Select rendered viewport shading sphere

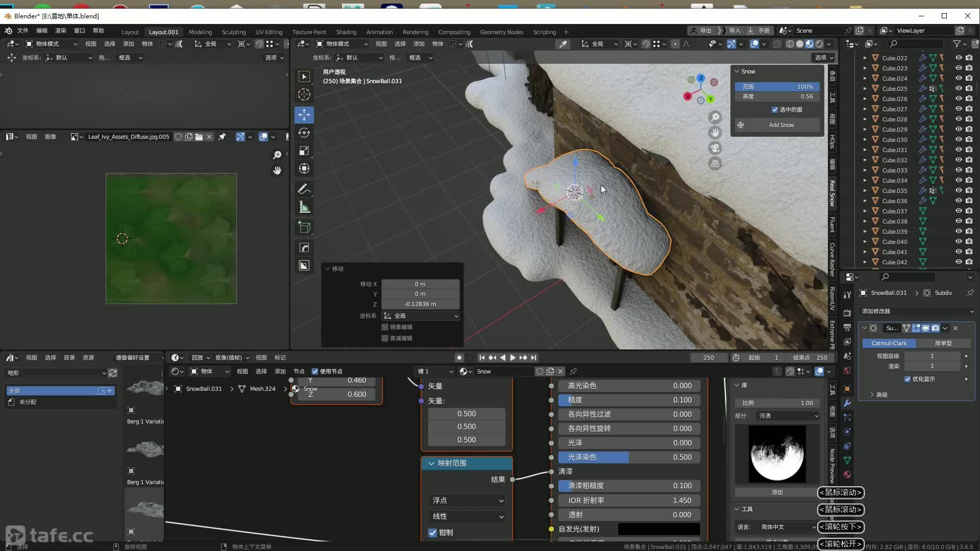pyautogui.click(x=819, y=44)
